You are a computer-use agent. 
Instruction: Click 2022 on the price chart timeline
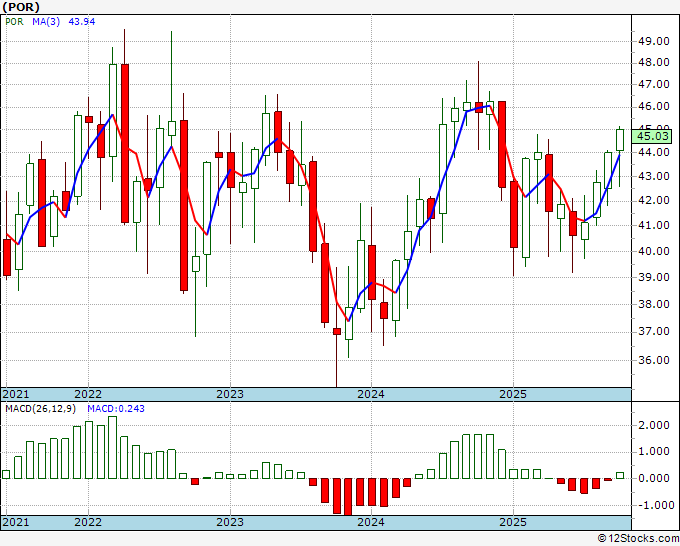point(88,394)
